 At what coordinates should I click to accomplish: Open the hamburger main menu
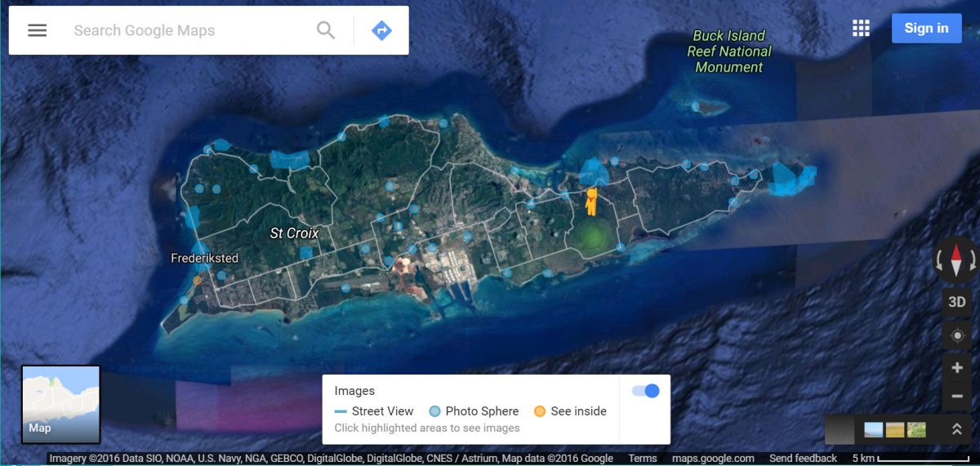click(38, 30)
